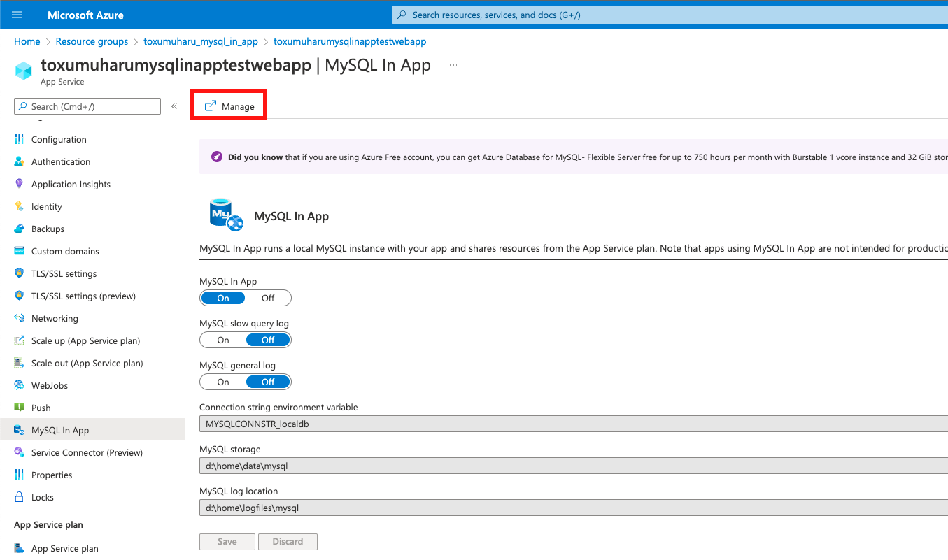Navigate to toxumuharu_mySQL_in_app breadcrumb

200,41
